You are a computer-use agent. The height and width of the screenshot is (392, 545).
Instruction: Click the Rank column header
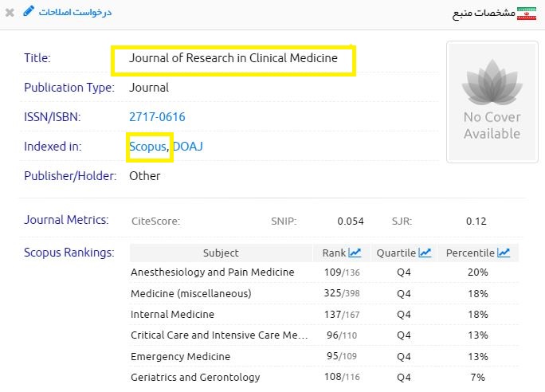tap(334, 253)
